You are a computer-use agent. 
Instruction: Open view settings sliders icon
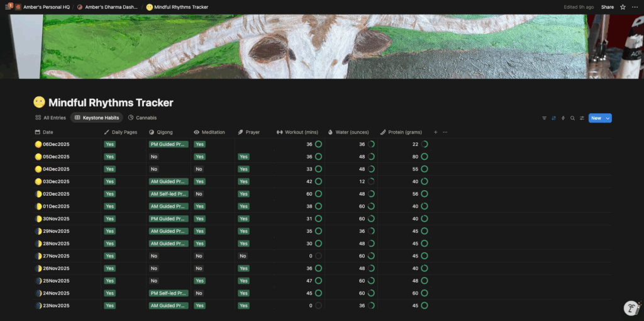[x=582, y=118]
